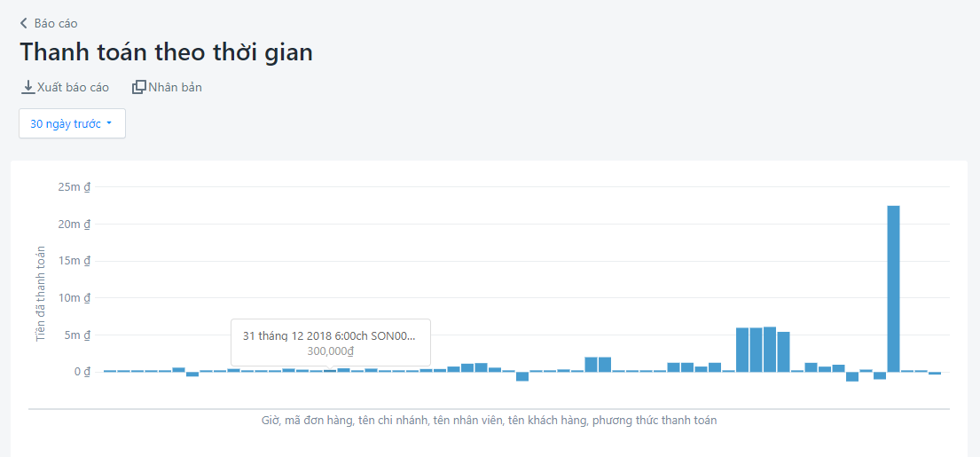980x457 pixels.
Task: Click the Nhân bản duplicate button
Action: (x=167, y=88)
